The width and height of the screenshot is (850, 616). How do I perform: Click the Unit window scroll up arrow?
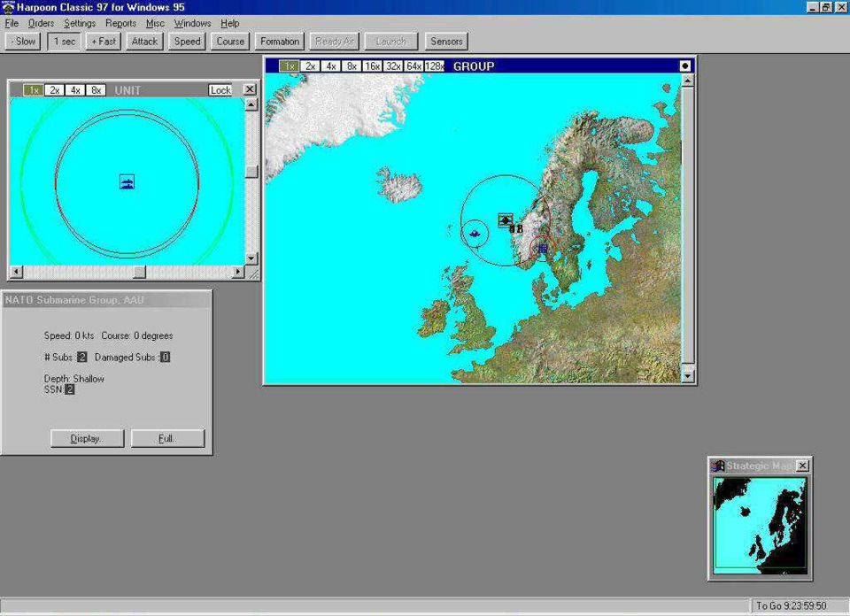[251, 104]
